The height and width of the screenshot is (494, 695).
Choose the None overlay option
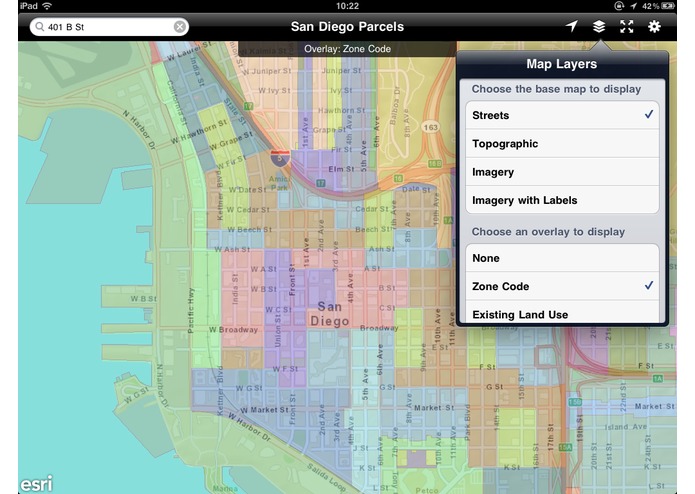point(562,258)
